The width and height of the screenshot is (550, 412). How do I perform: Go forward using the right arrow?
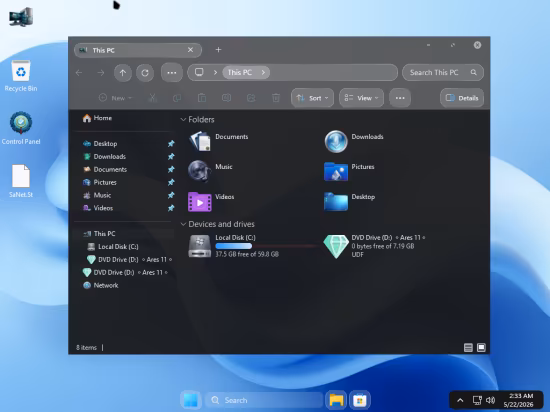[x=101, y=73]
